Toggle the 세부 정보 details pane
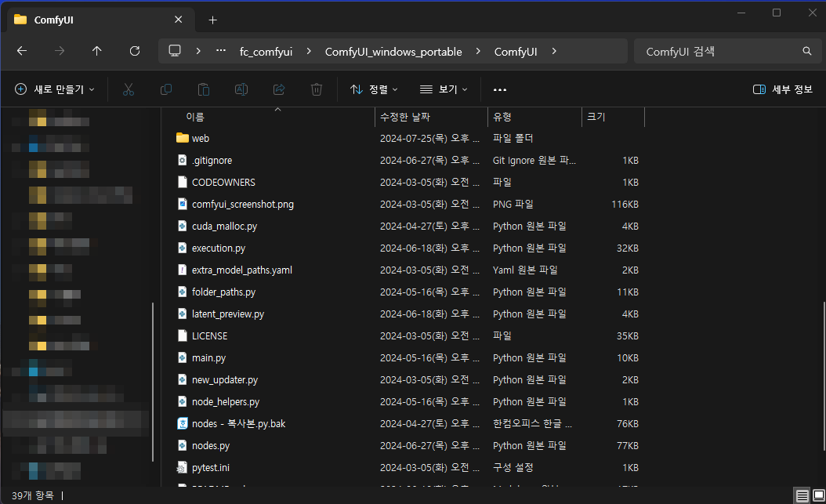826x504 pixels. click(782, 89)
